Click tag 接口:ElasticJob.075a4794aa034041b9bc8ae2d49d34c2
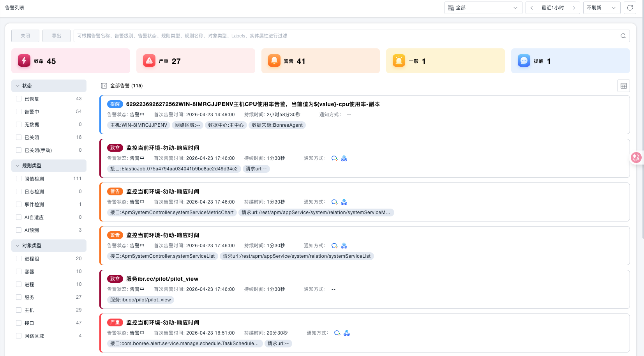The width and height of the screenshot is (644, 356). pos(174,169)
